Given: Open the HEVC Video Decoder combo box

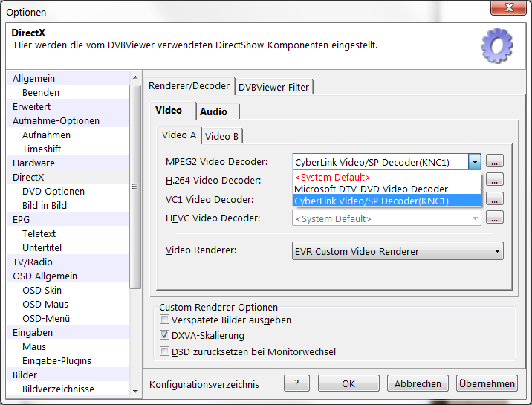Looking at the screenshot, I should 386,218.
